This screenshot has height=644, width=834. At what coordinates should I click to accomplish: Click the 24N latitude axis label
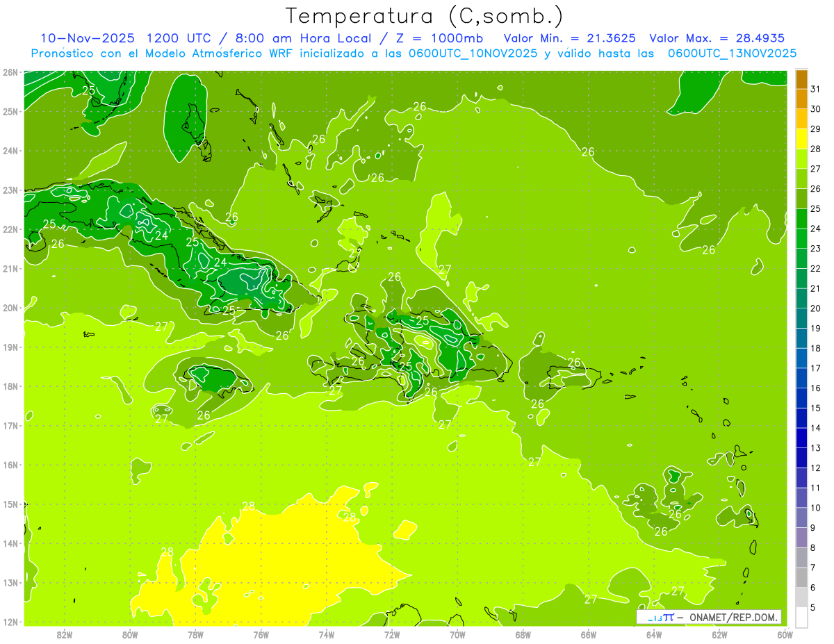(10, 151)
